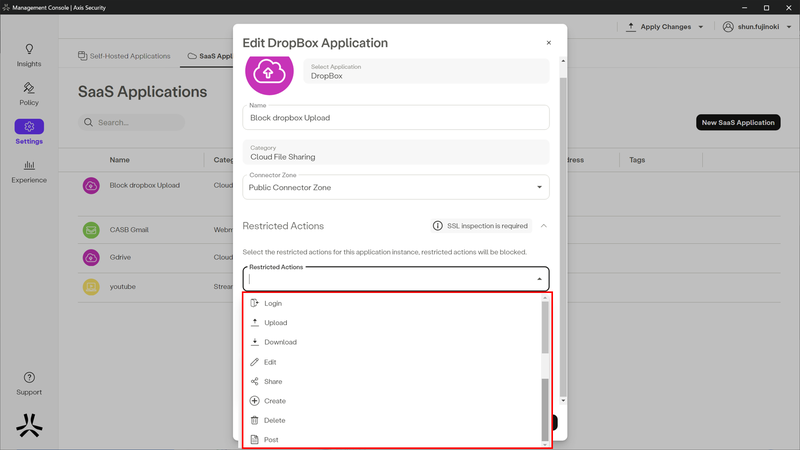Focus the Name field with Block dropbox Upload
Image resolution: width=800 pixels, height=450 pixels.
[x=396, y=117]
